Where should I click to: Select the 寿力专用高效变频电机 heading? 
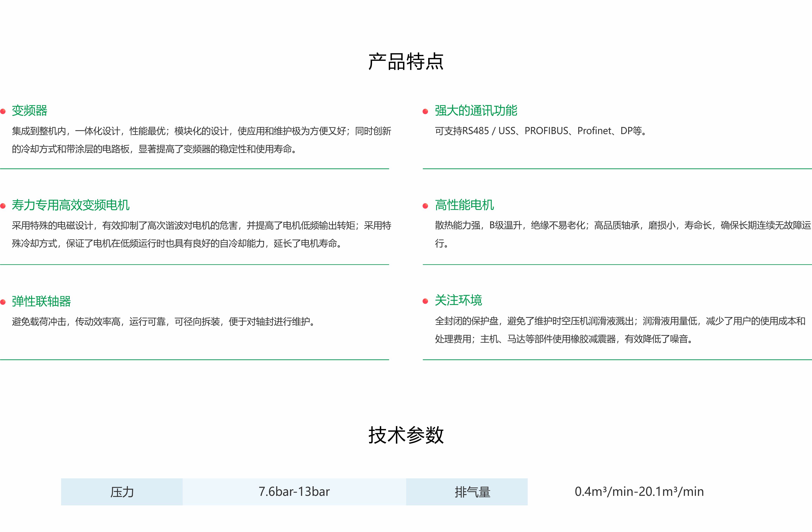[x=71, y=205]
